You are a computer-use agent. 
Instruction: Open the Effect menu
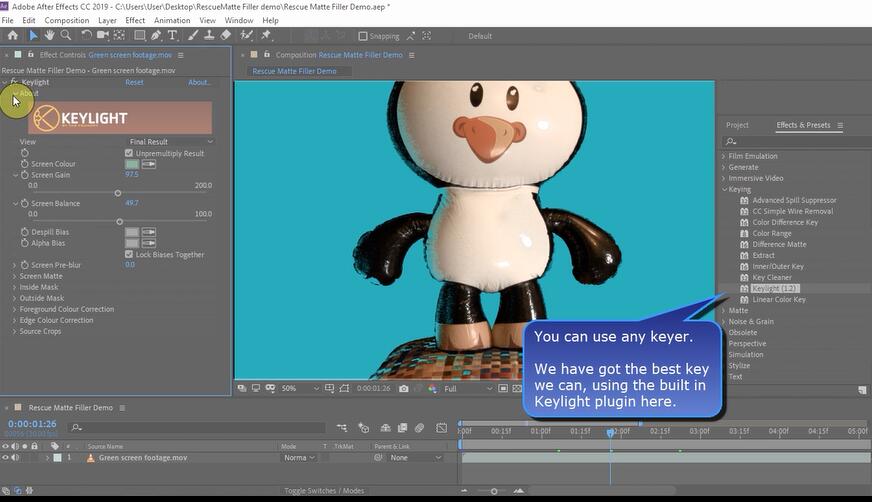[x=135, y=21]
